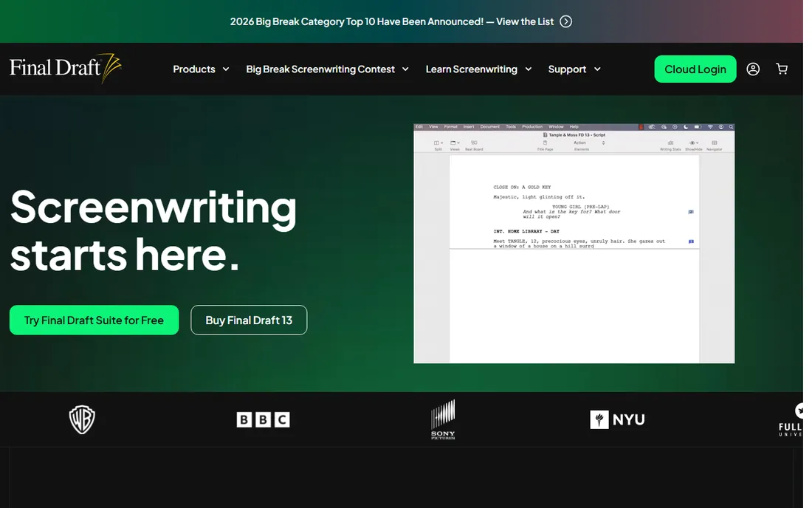Open the Document menu in the app preview
This screenshot has width=812, height=508.
(490, 127)
